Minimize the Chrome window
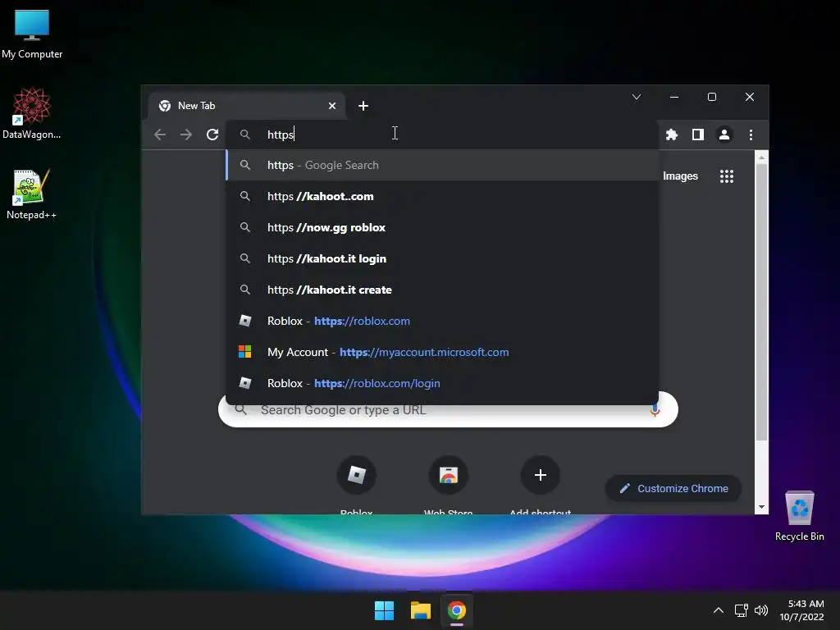 (x=674, y=97)
